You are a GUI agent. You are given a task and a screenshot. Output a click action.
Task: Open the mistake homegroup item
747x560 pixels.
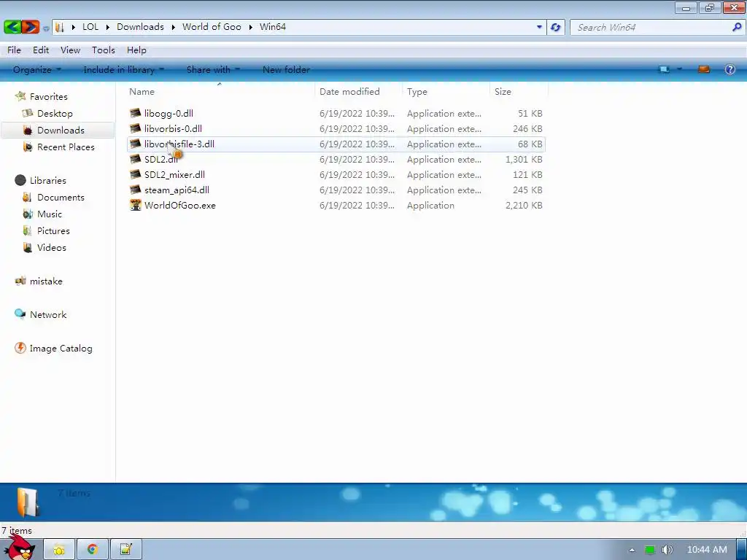[46, 281]
